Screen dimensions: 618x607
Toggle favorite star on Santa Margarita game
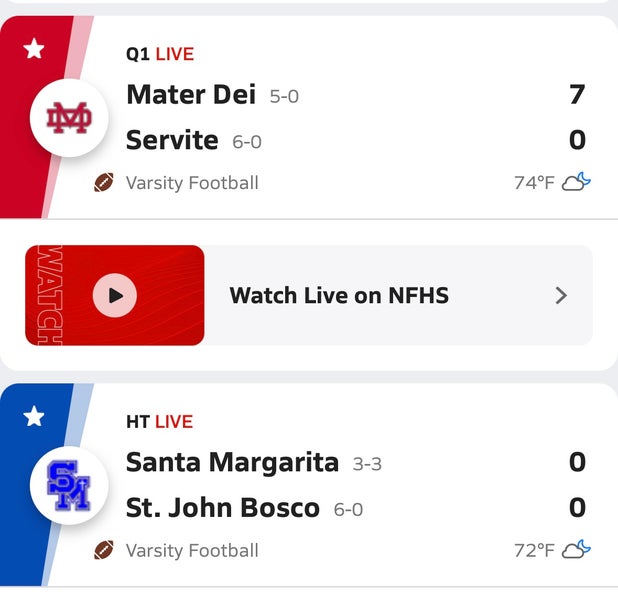(x=34, y=416)
